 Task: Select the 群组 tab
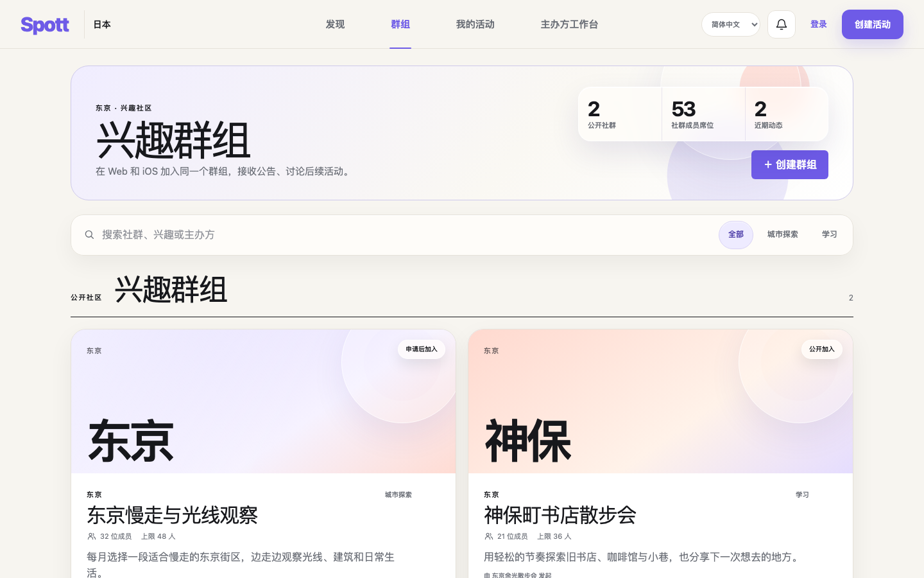tap(400, 24)
